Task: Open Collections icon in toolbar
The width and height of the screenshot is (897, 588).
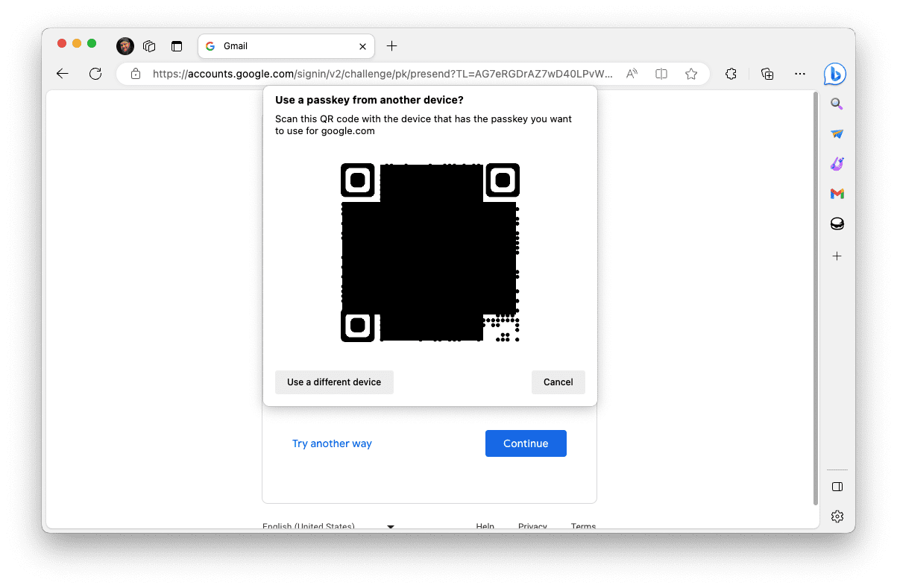Action: (767, 74)
